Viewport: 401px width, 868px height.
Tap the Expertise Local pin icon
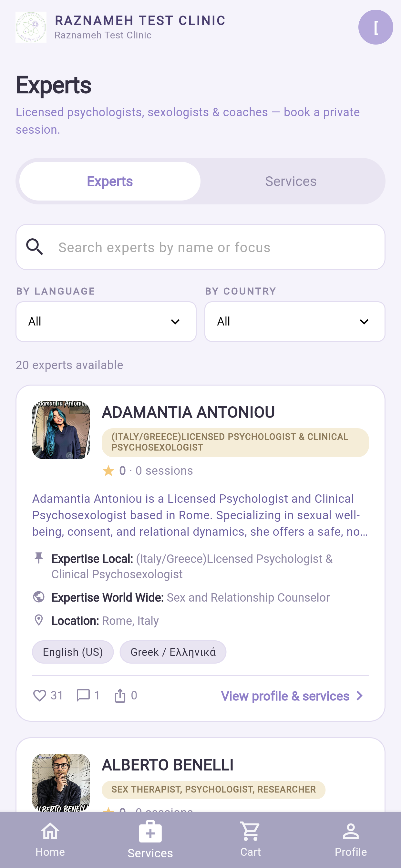(x=39, y=558)
